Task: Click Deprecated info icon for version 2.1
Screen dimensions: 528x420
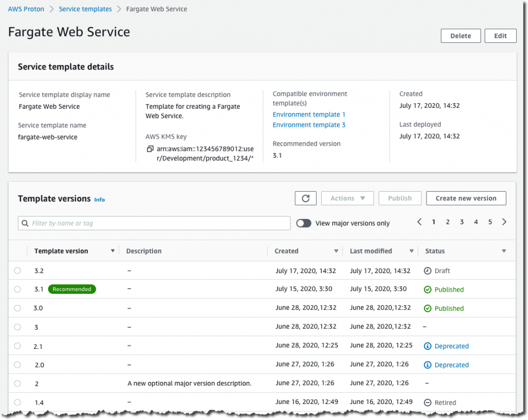Action: pyautogui.click(x=427, y=346)
